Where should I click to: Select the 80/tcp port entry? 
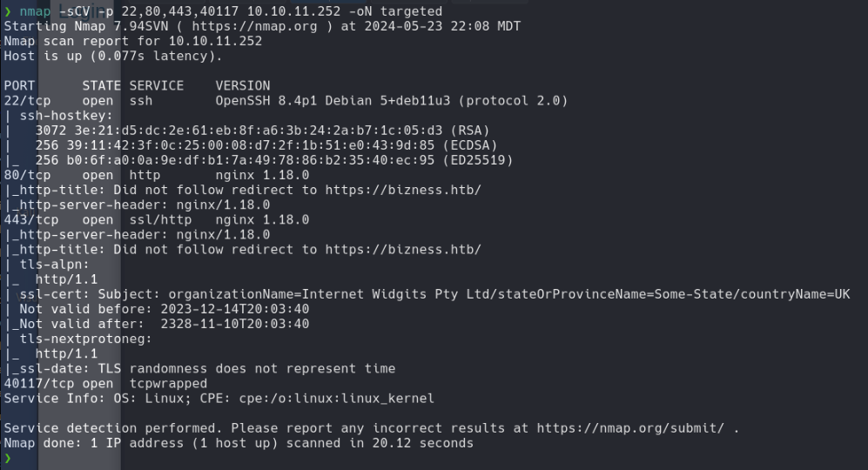(27, 176)
